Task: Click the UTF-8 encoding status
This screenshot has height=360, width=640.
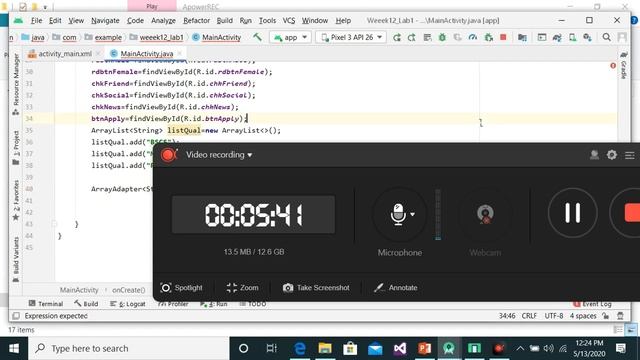Action: (x=553, y=316)
